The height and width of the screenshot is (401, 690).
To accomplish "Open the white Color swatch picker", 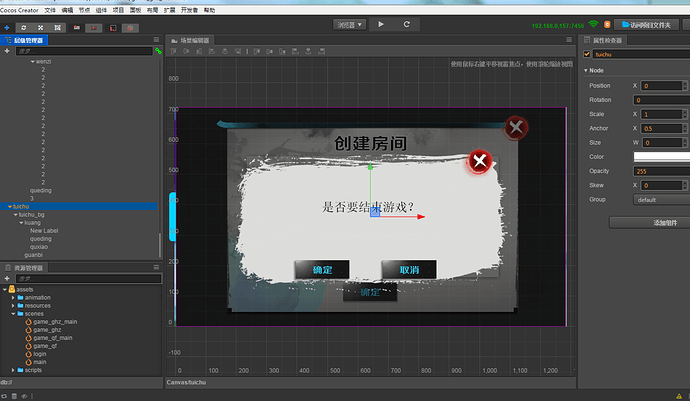I will 661,157.
